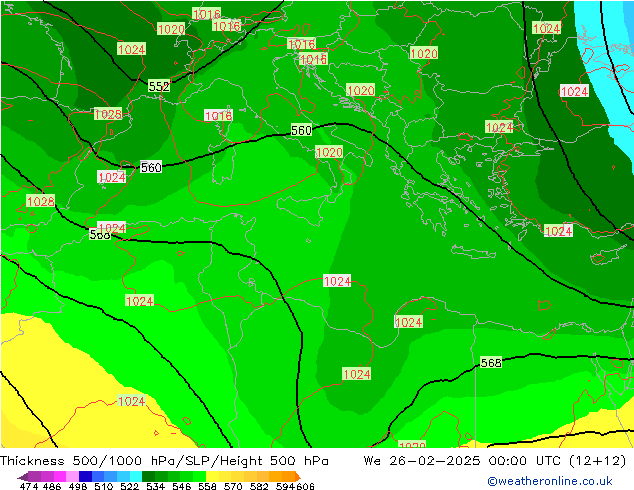The width and height of the screenshot is (634, 490).
Task: Click the 510 legend value
Action: click(x=104, y=486)
